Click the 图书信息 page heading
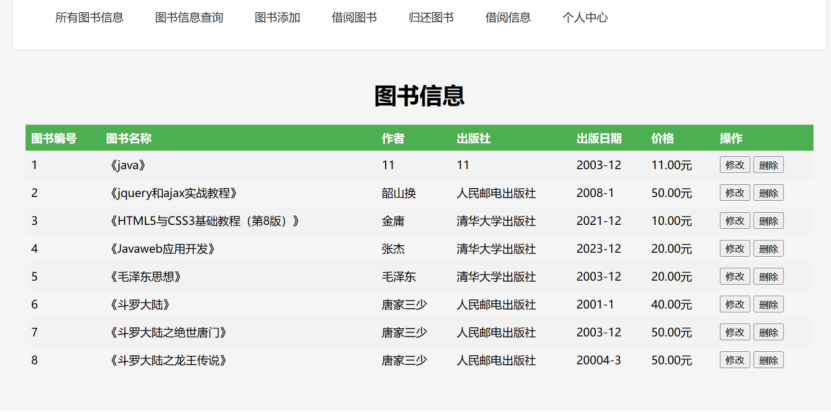 419,96
